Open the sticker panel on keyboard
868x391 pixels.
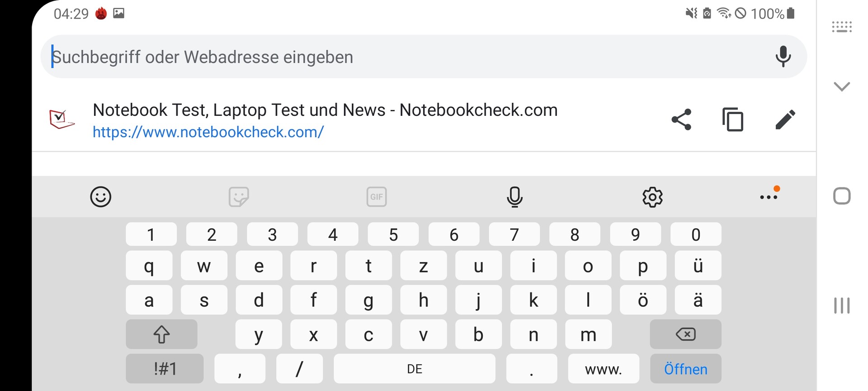(x=239, y=197)
